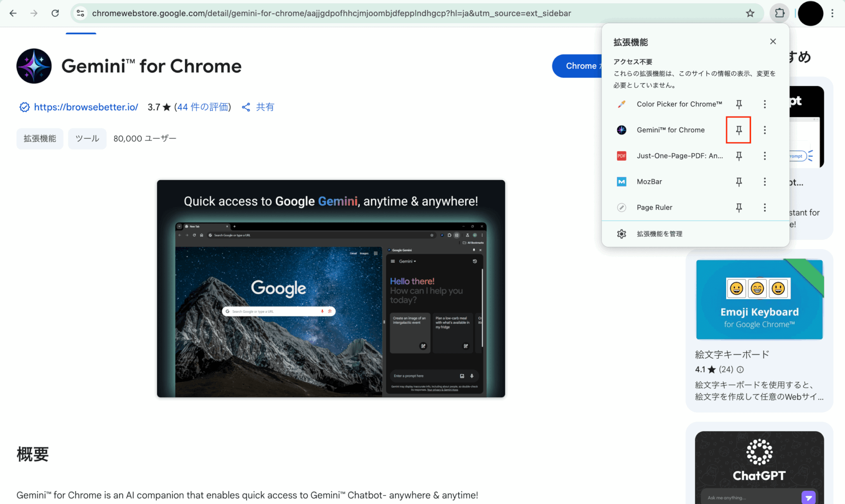Click the Color Picker pipette icon
The width and height of the screenshot is (845, 504).
(621, 104)
